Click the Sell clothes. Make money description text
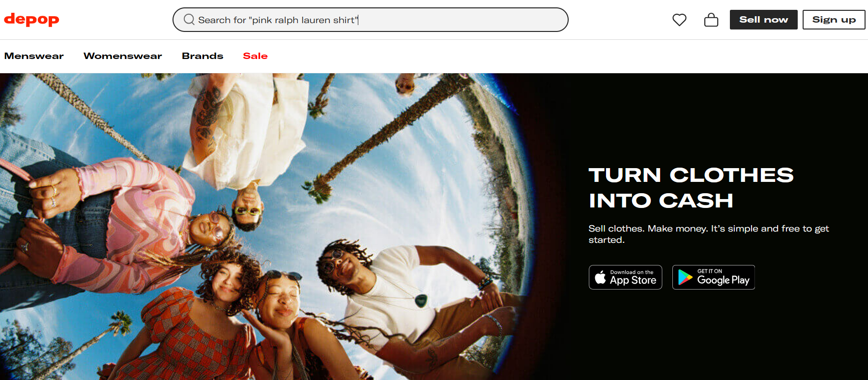The height and width of the screenshot is (380, 868). click(708, 234)
